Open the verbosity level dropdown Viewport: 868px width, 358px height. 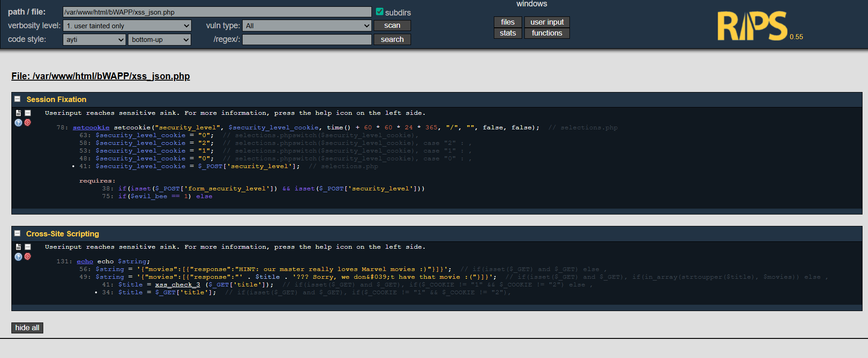(x=127, y=26)
